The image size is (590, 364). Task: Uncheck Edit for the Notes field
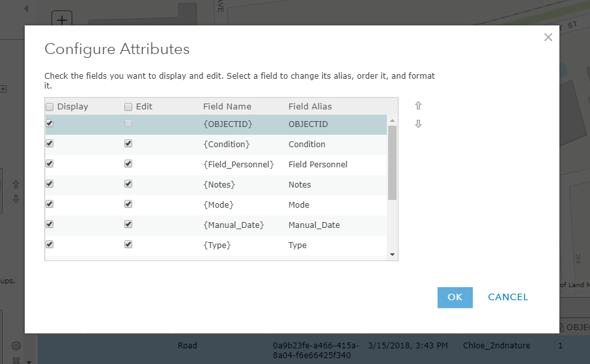(128, 184)
